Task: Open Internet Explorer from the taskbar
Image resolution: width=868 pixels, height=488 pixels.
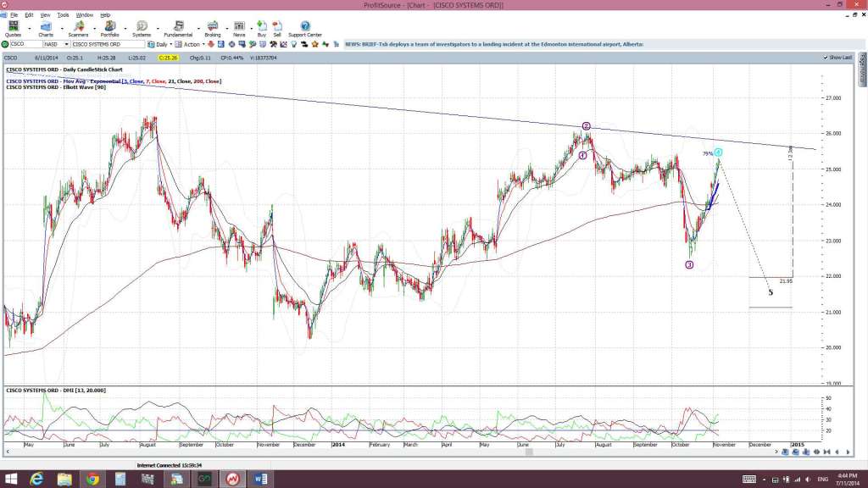Action: click(36, 480)
